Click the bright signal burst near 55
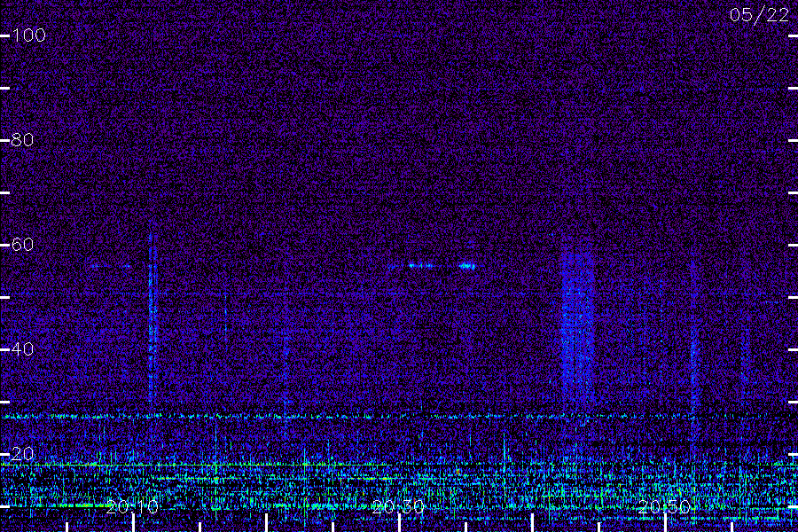 [466, 266]
